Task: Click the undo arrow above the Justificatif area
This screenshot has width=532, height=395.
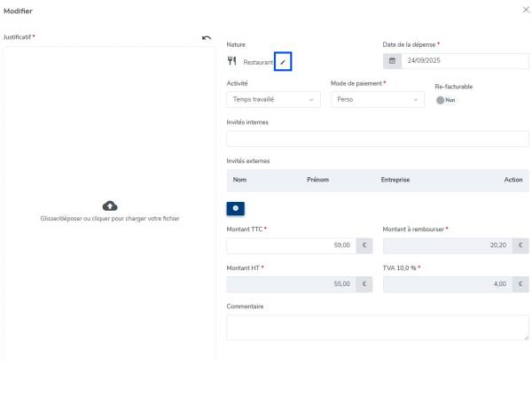Action: click(x=207, y=37)
